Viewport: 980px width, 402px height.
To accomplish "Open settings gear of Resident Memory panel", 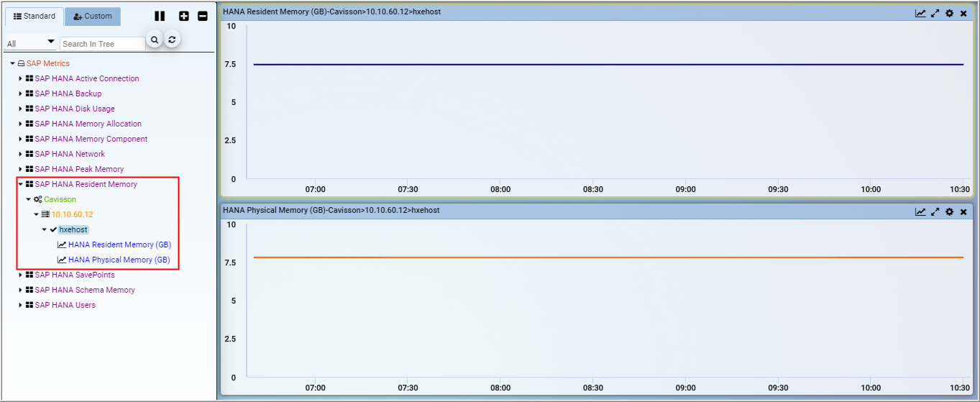I will coord(950,13).
